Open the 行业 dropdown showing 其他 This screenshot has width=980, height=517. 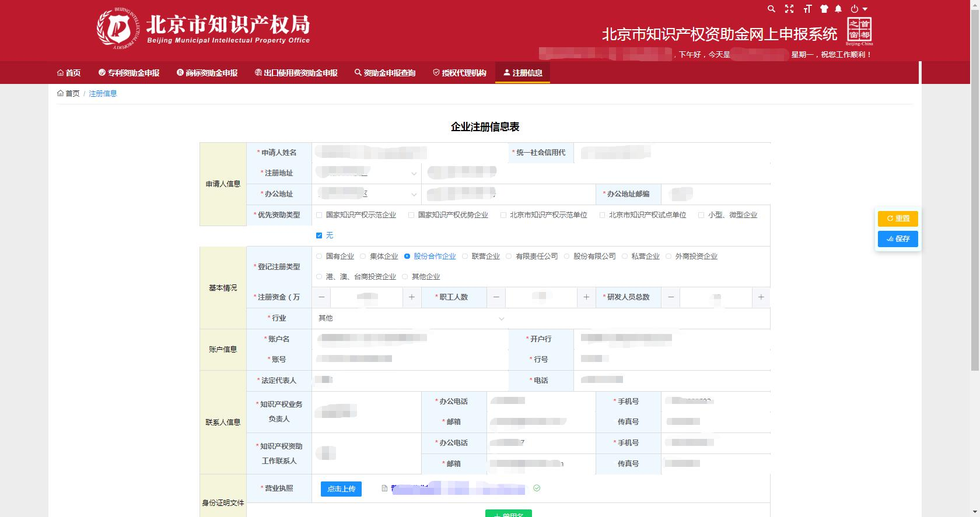pyautogui.click(x=411, y=318)
